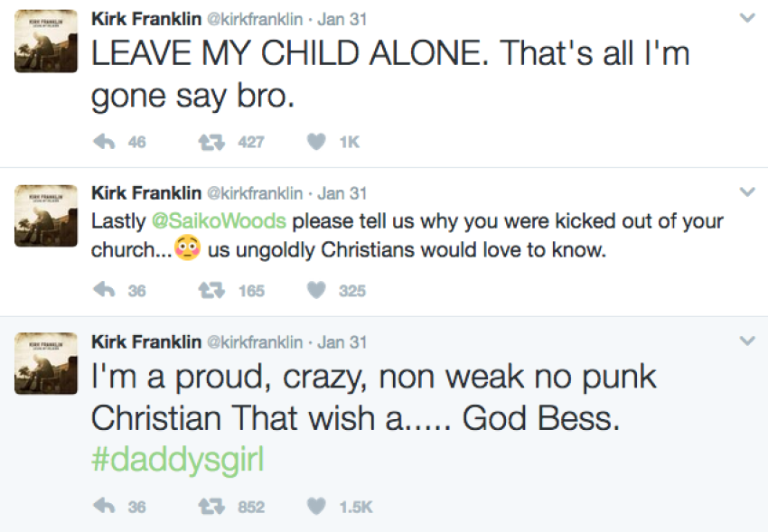The width and height of the screenshot is (768, 532).
Task: Open the Jan 31 timestamp on first tweet
Action: click(x=342, y=18)
